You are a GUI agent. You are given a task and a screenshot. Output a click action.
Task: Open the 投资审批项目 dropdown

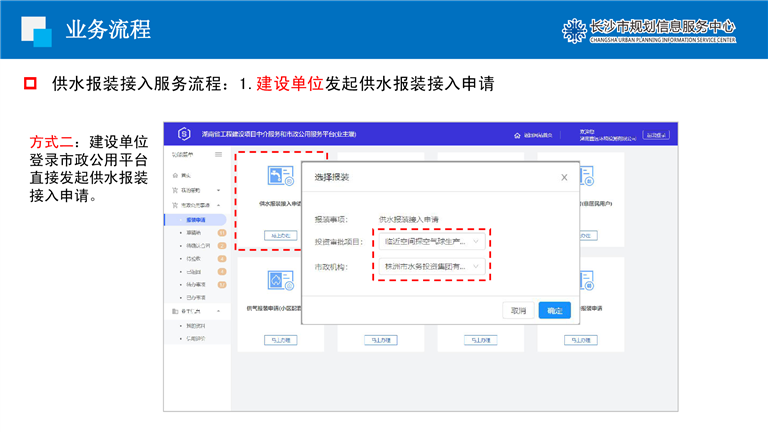click(429, 241)
